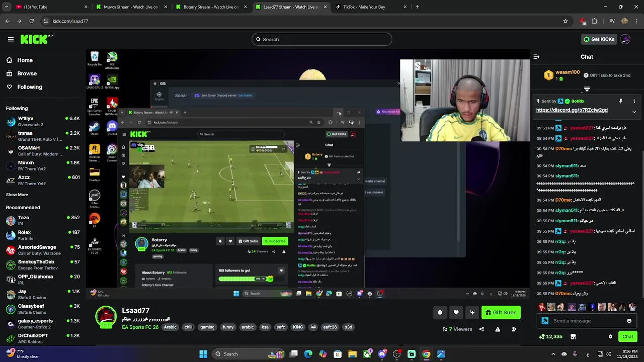Screen dimensions: 644x362
Task: Open the Kick shop icon below chat
Action: tap(573, 336)
